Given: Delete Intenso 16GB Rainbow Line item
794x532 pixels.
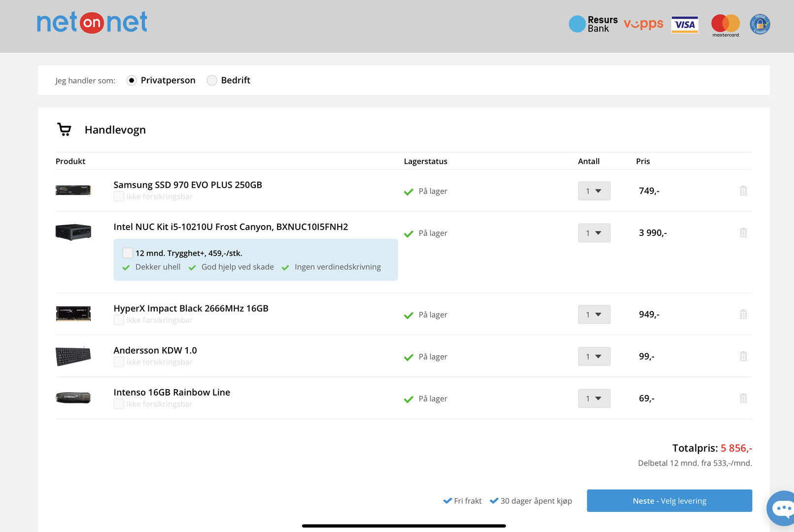Looking at the screenshot, I should click(x=743, y=398).
